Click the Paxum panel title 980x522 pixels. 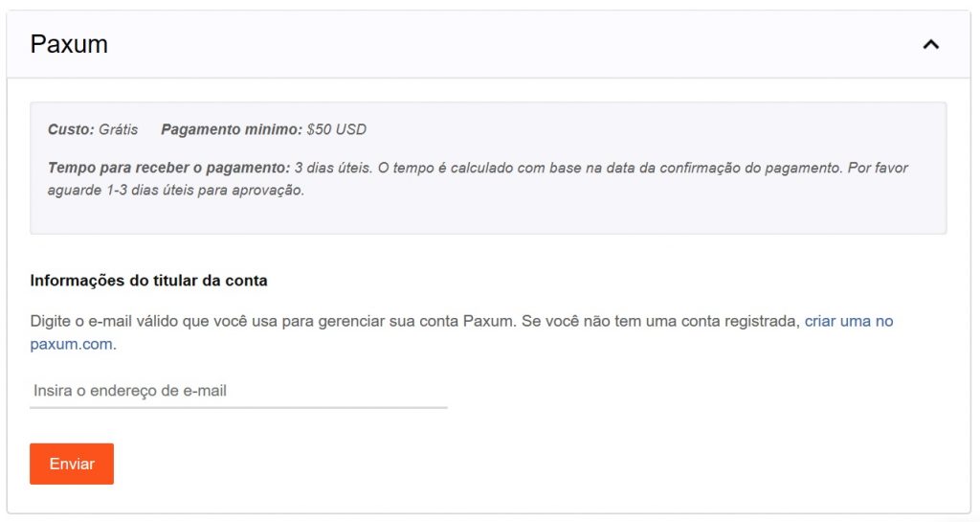[69, 44]
